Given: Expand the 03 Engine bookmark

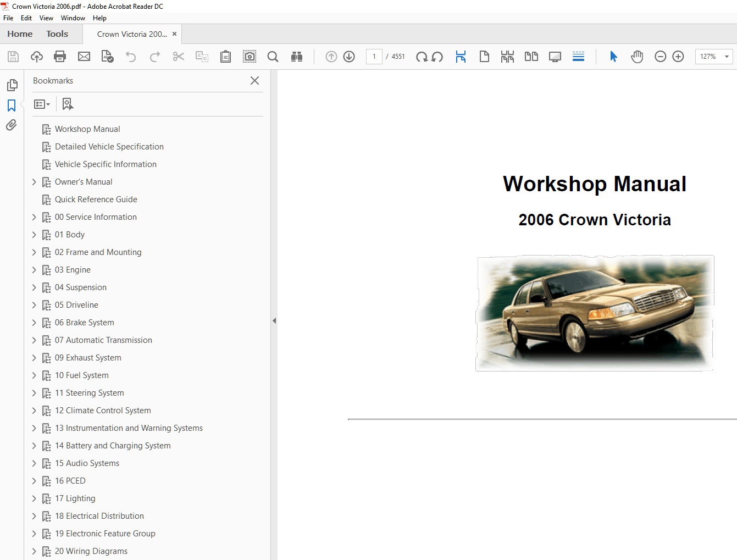Looking at the screenshot, I should pos(34,270).
